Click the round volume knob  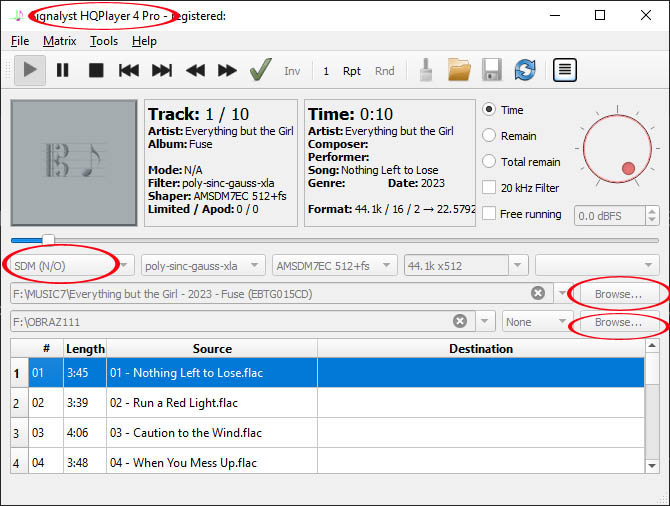click(617, 148)
